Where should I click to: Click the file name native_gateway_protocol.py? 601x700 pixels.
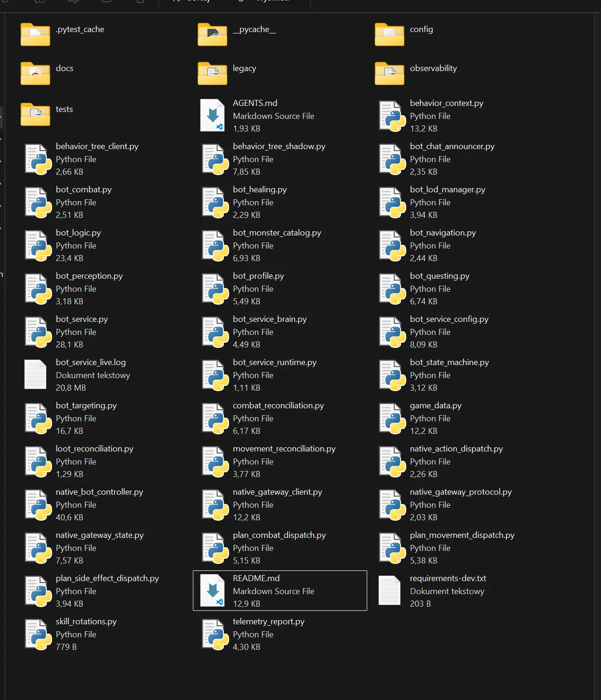tap(461, 492)
